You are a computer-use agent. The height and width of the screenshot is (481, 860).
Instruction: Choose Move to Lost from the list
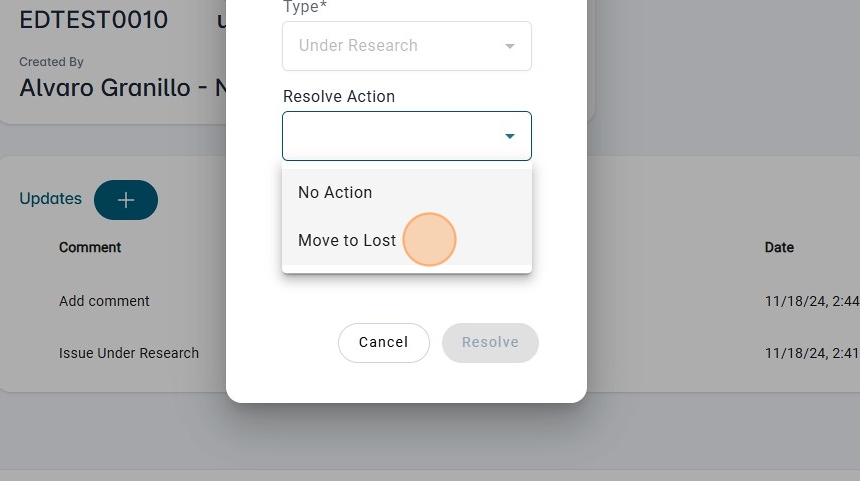347,240
